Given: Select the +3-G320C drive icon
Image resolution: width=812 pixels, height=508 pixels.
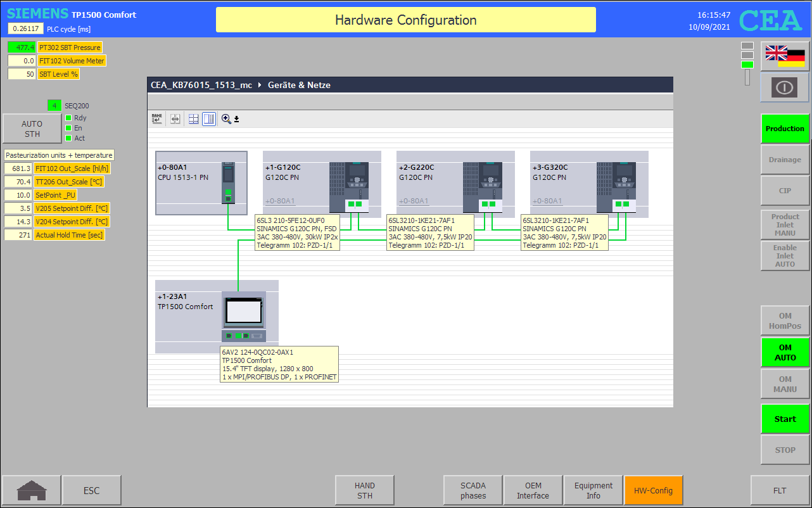Looking at the screenshot, I should point(617,187).
